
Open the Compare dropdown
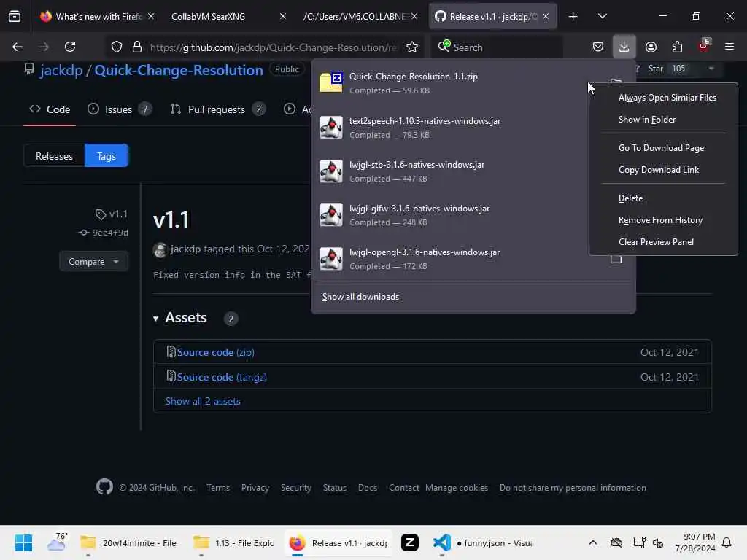pyautogui.click(x=94, y=262)
